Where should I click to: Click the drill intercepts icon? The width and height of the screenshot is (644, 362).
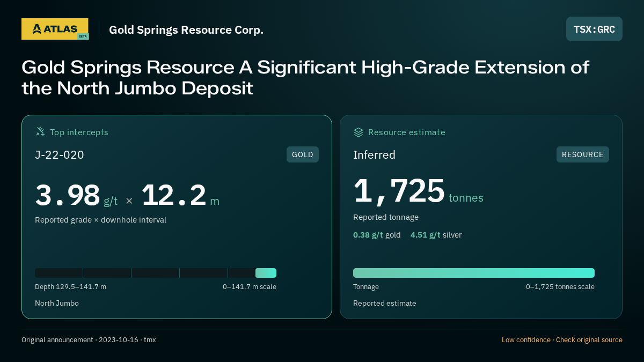pos(40,132)
